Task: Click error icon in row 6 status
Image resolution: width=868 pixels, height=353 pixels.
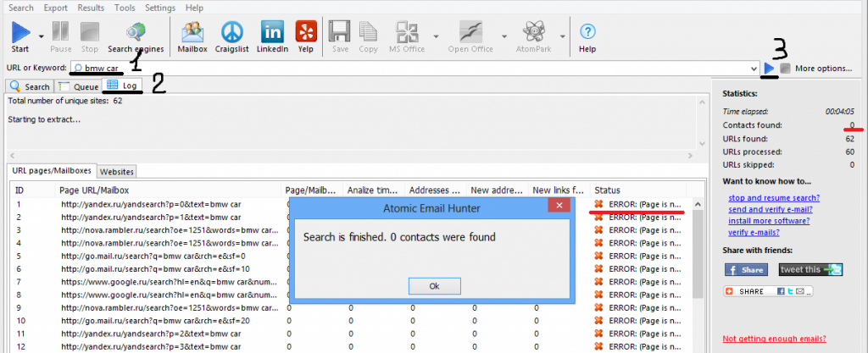Action: click(x=598, y=269)
